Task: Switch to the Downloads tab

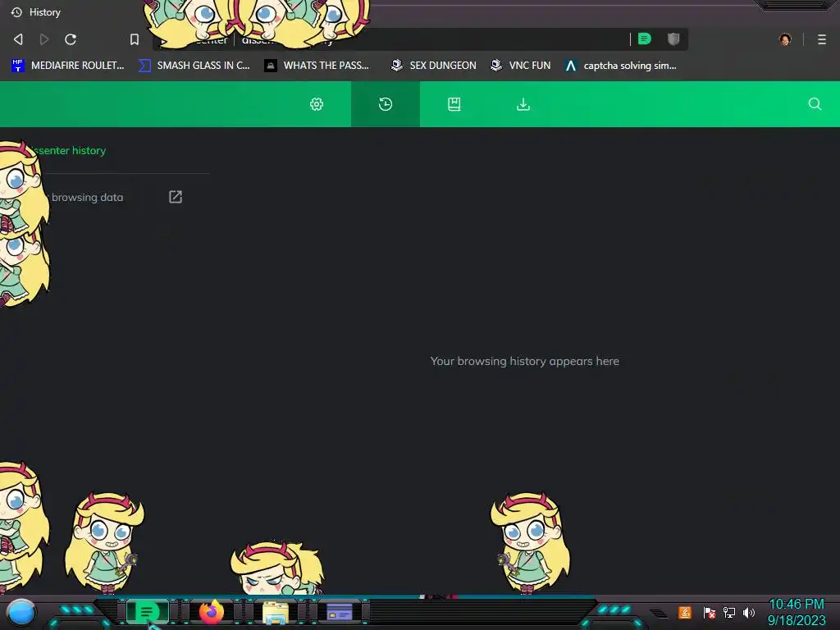Action: [523, 104]
